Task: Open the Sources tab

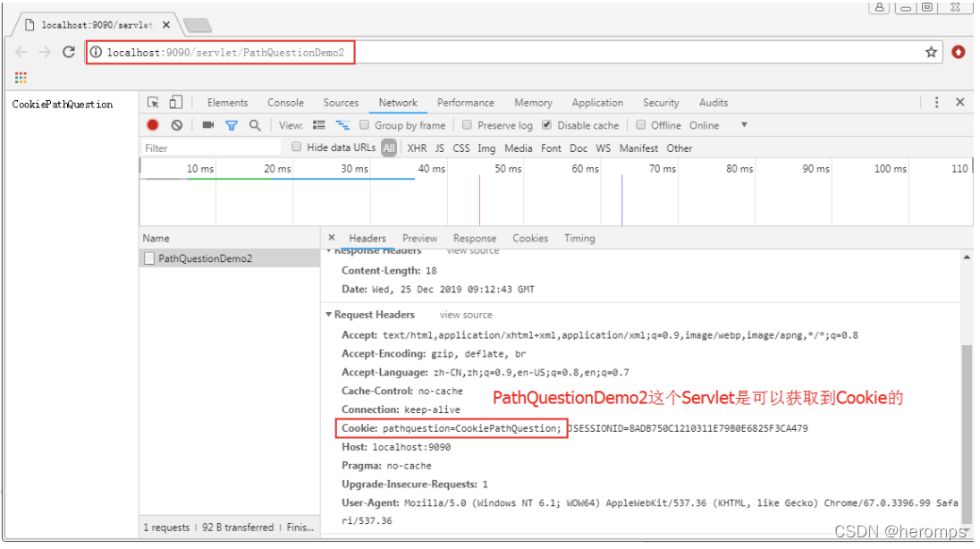Action: (x=341, y=103)
